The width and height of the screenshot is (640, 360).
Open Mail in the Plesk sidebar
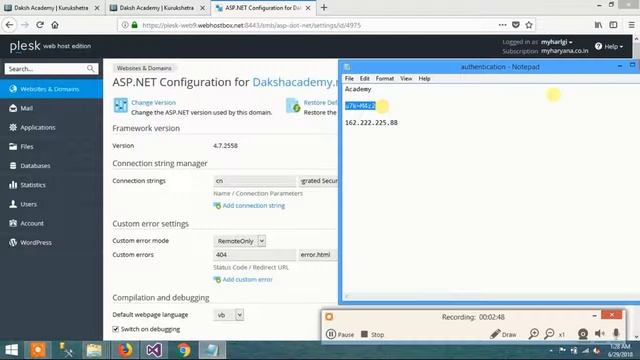point(51,108)
